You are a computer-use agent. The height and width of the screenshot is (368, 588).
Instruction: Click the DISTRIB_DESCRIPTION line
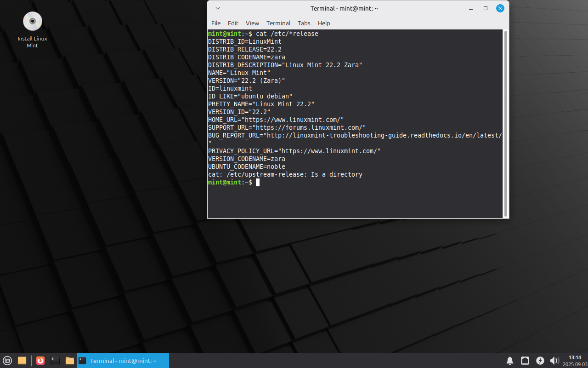pos(285,65)
